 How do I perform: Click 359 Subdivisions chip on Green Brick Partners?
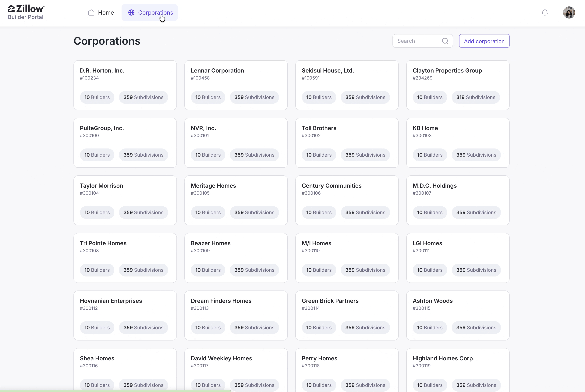(365, 327)
